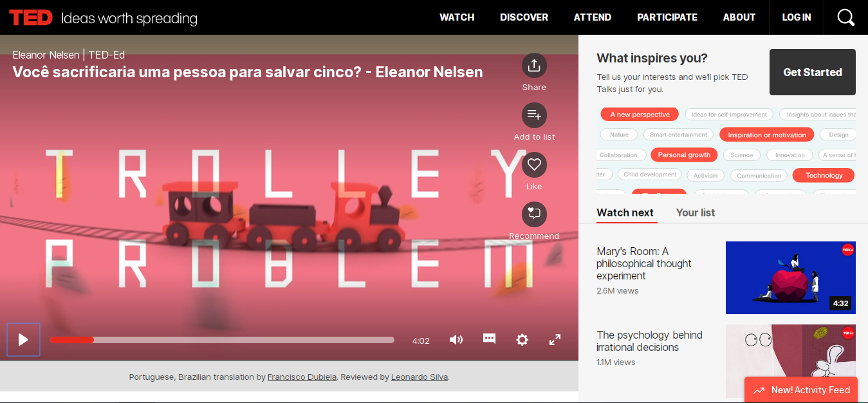Click the Share icon on video

[x=534, y=66]
